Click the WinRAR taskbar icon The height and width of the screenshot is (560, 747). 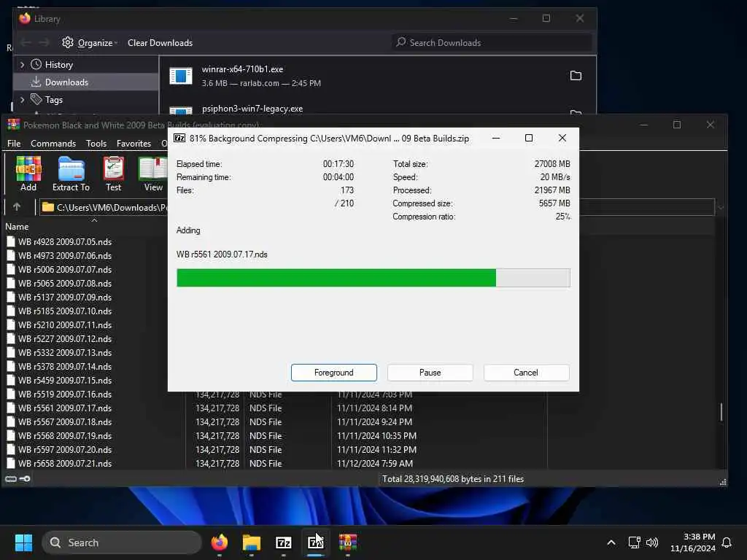[x=348, y=542]
